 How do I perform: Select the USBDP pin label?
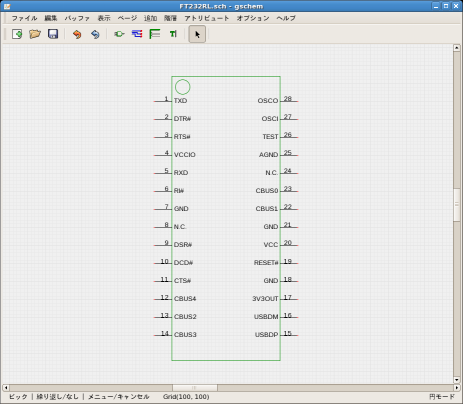pyautogui.click(x=267, y=335)
